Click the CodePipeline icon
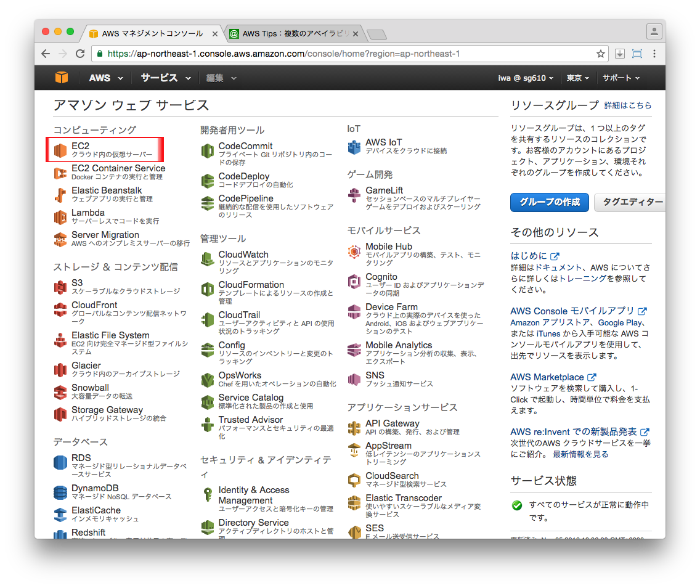The height and width of the screenshot is (588, 700). pyautogui.click(x=207, y=203)
